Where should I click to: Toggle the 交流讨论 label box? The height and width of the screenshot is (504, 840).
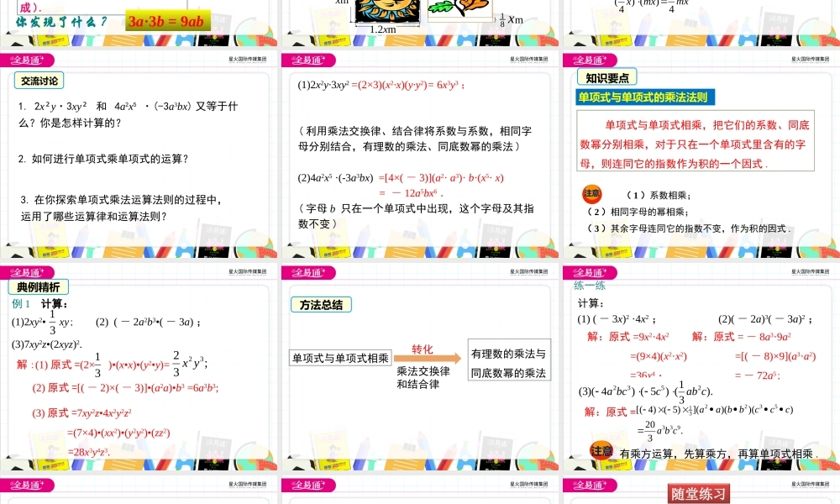click(41, 81)
